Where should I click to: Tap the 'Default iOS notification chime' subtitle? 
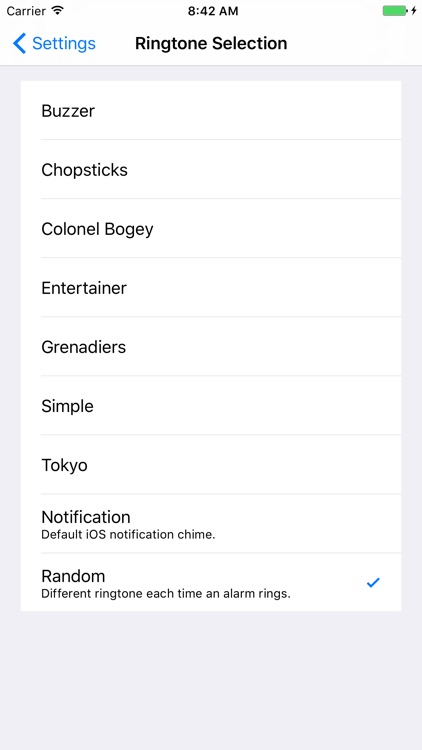coord(128,535)
